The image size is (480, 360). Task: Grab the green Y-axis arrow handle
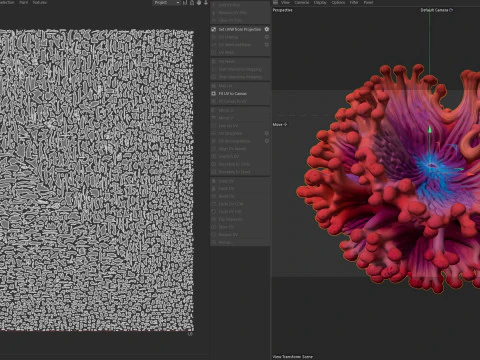430,129
